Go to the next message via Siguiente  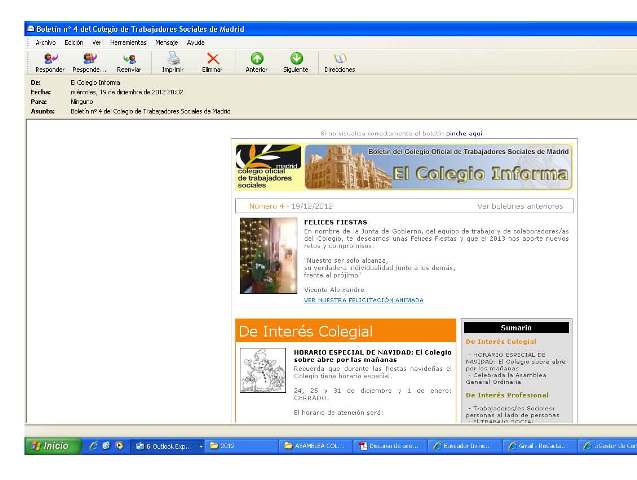296,63
